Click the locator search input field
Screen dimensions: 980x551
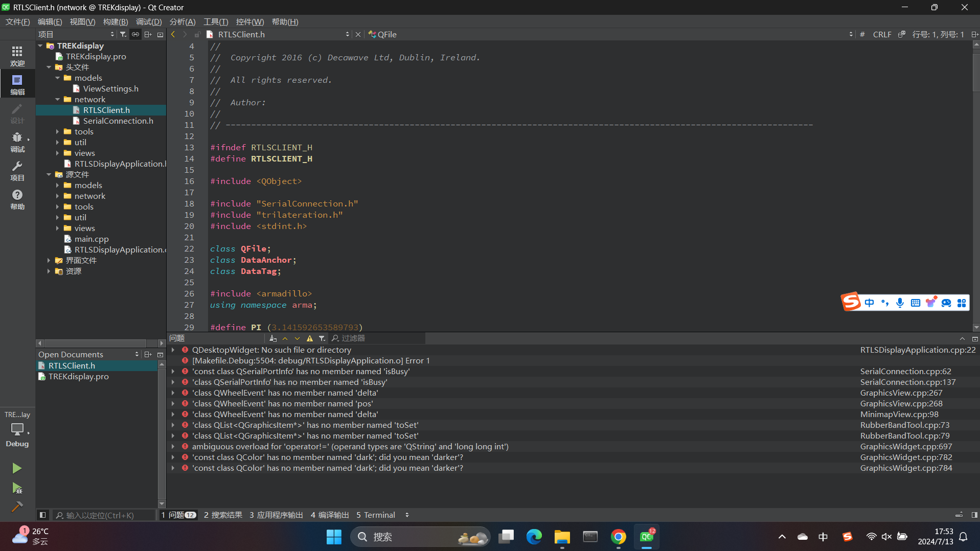104,515
